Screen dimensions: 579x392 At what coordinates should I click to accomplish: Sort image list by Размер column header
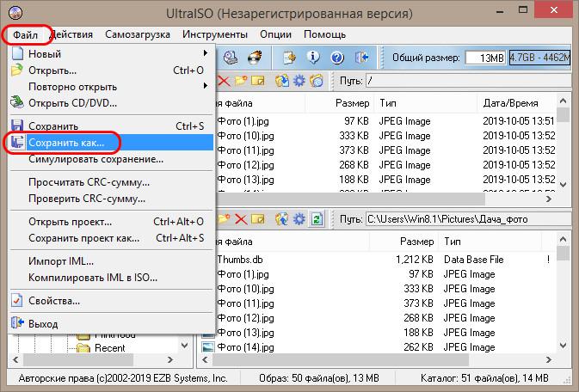coord(341,103)
